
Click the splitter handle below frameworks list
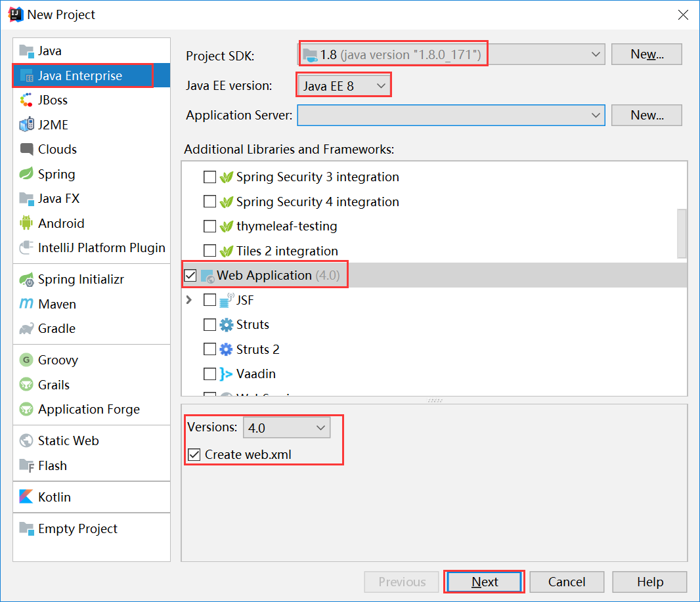[435, 400]
